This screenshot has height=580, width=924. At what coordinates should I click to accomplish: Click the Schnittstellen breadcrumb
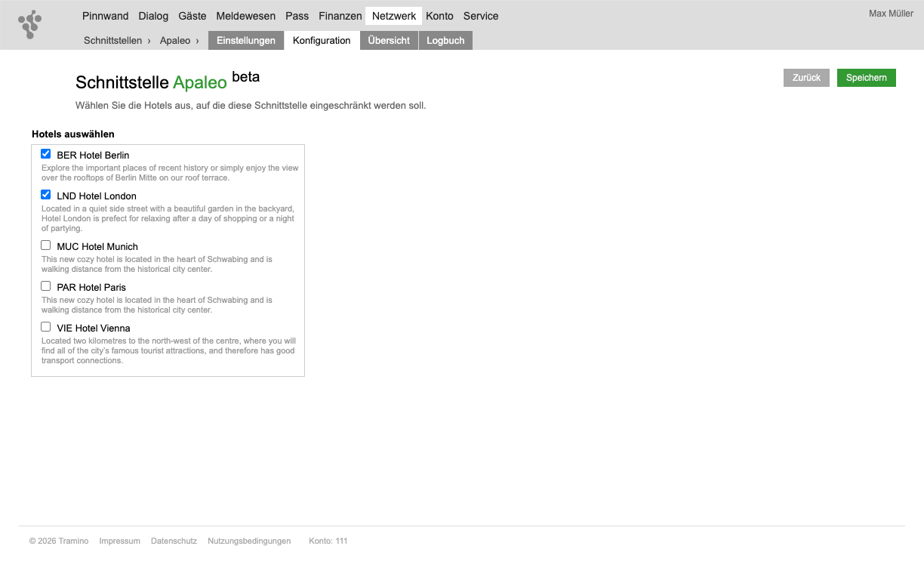click(113, 41)
